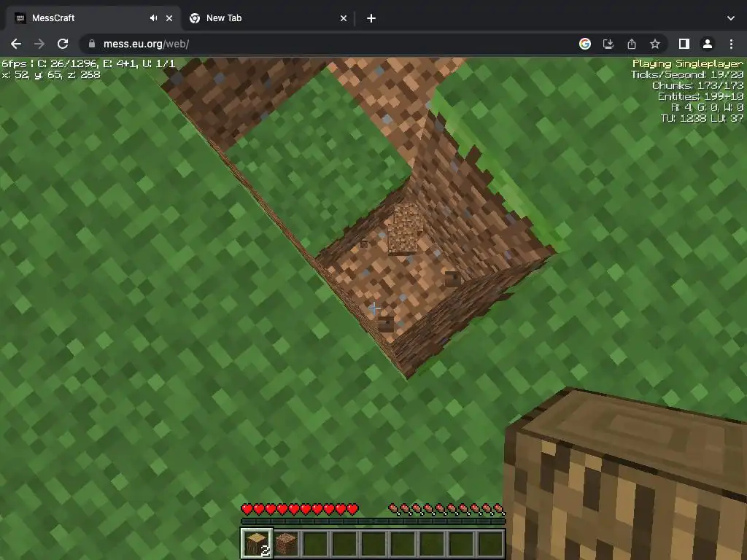The width and height of the screenshot is (747, 560).
Task: Click the browser forward arrow
Action: (39, 44)
